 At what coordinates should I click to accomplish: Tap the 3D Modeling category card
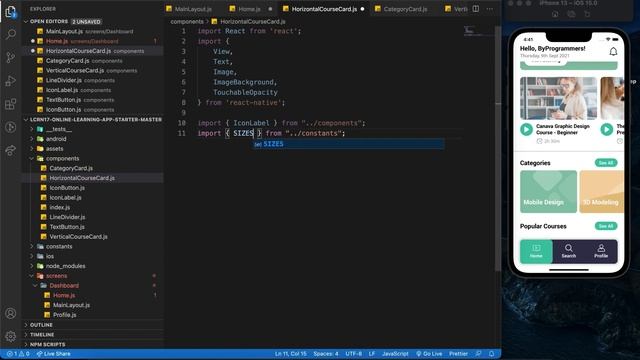(602, 192)
